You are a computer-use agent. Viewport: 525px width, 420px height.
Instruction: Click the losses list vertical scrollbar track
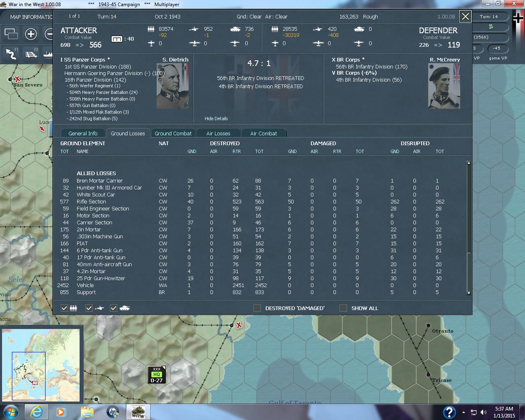point(468,228)
